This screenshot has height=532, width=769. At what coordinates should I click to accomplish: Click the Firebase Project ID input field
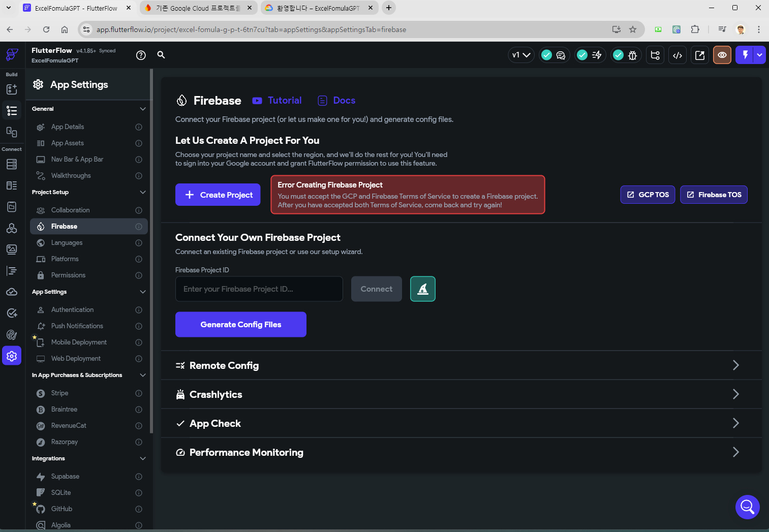(x=259, y=289)
